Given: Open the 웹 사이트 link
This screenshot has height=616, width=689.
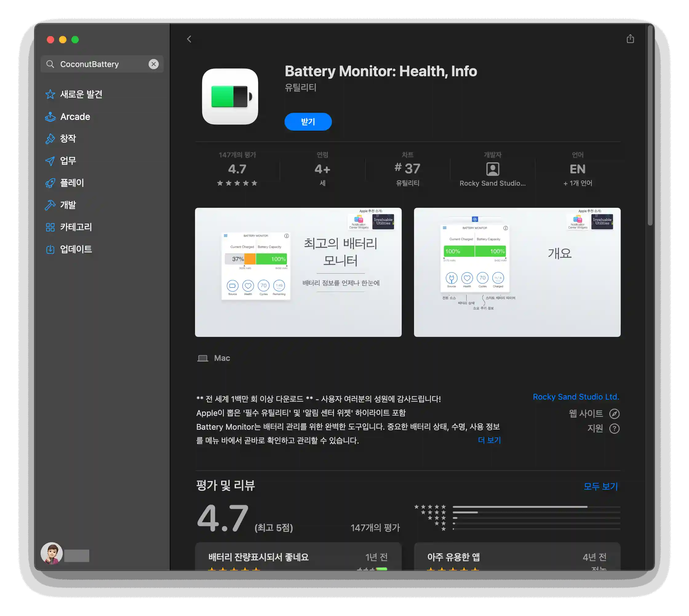Looking at the screenshot, I should pyautogui.click(x=586, y=413).
